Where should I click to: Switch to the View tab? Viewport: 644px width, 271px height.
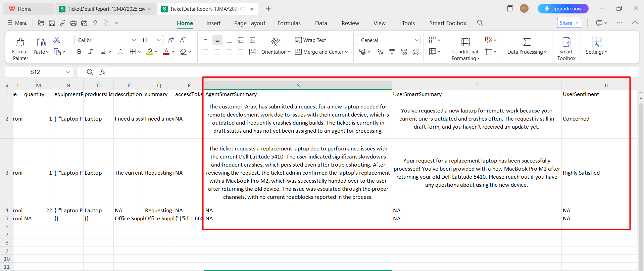pos(379,23)
